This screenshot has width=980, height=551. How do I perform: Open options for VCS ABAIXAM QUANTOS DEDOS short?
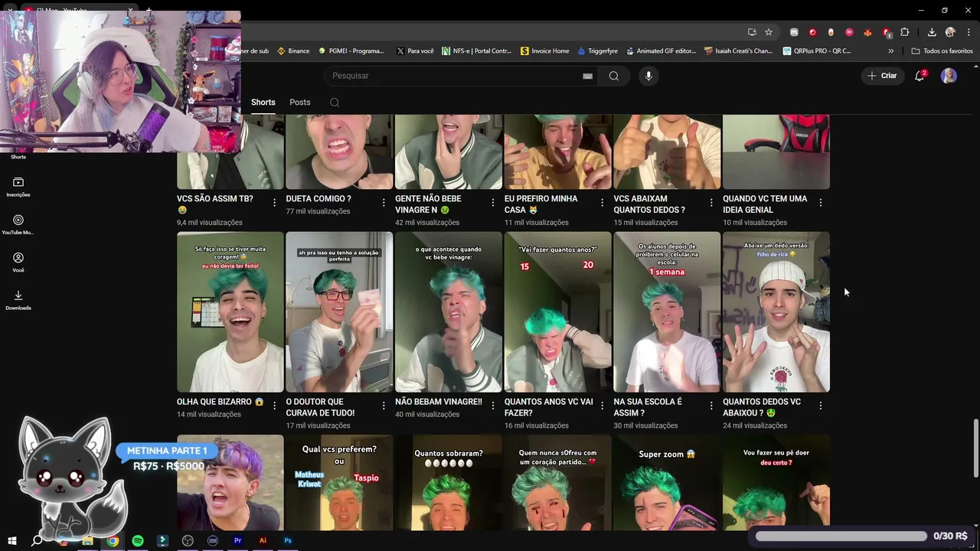pyautogui.click(x=711, y=203)
